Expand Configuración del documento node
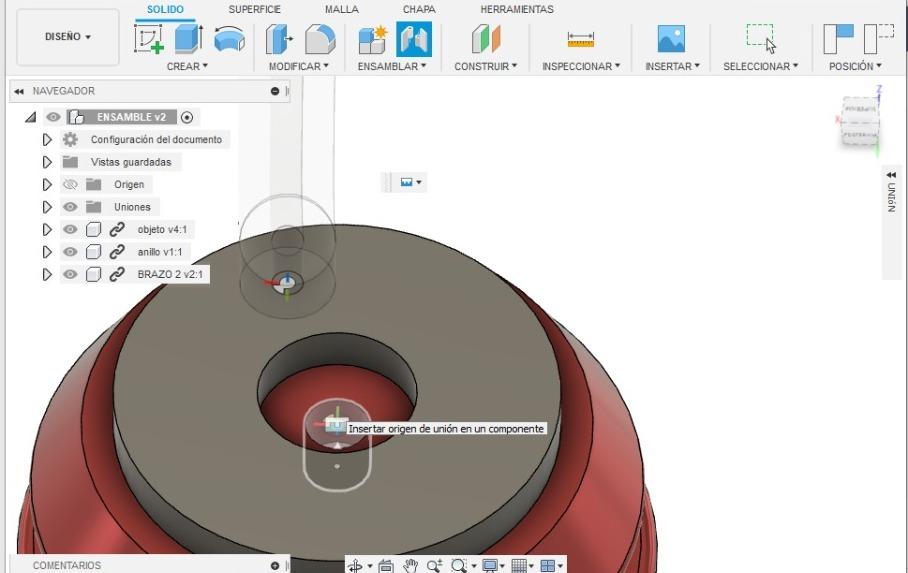The width and height of the screenshot is (908, 573). coord(47,140)
